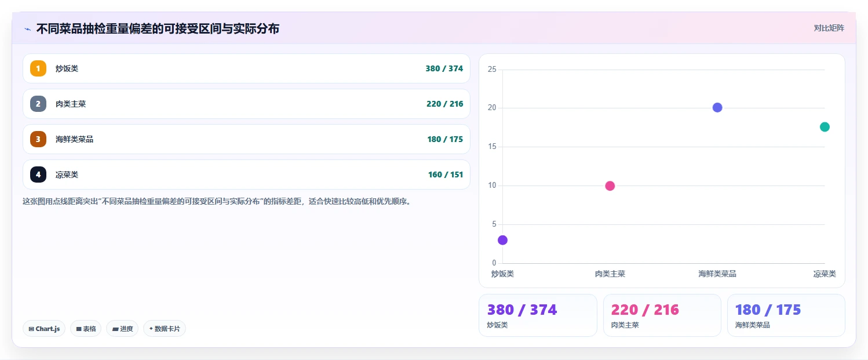The width and height of the screenshot is (868, 360).
Task: Click the dark rank badge 4
Action: point(38,174)
